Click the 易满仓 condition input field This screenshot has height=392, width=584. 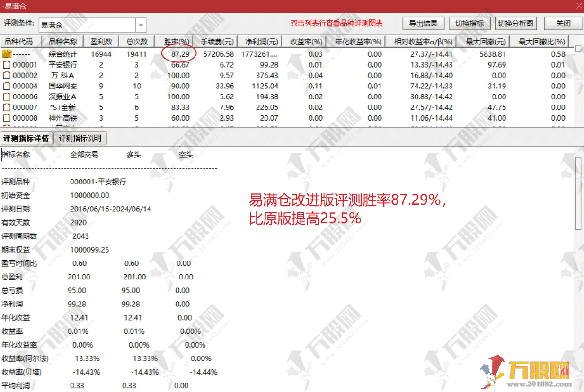pyautogui.click(x=87, y=25)
